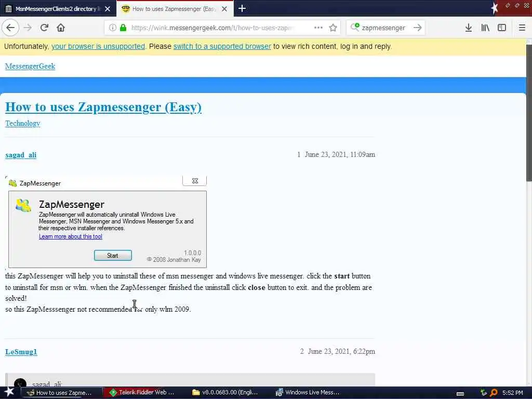Toggle the sidebar view icon

[502, 28]
